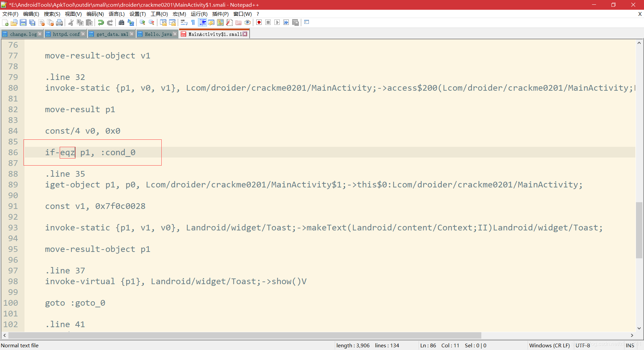Image resolution: width=644 pixels, height=350 pixels.
Task: Click the vertical scrollbar thumb
Action: [639, 230]
